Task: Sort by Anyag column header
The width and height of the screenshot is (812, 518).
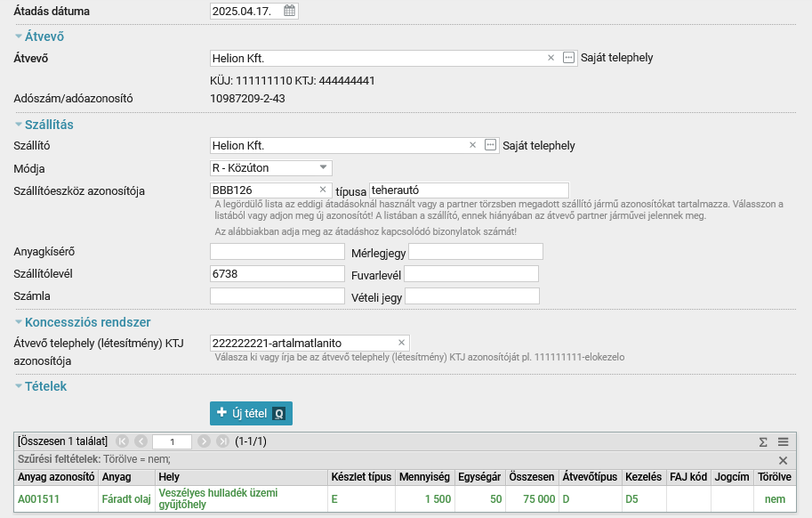Action: (x=126, y=477)
